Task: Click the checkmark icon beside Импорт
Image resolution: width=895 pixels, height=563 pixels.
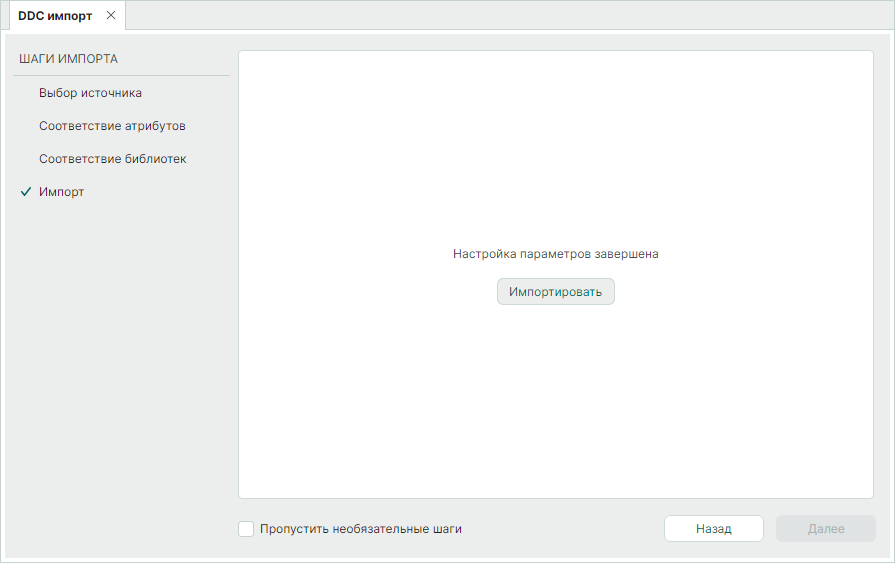Action: click(x=26, y=192)
